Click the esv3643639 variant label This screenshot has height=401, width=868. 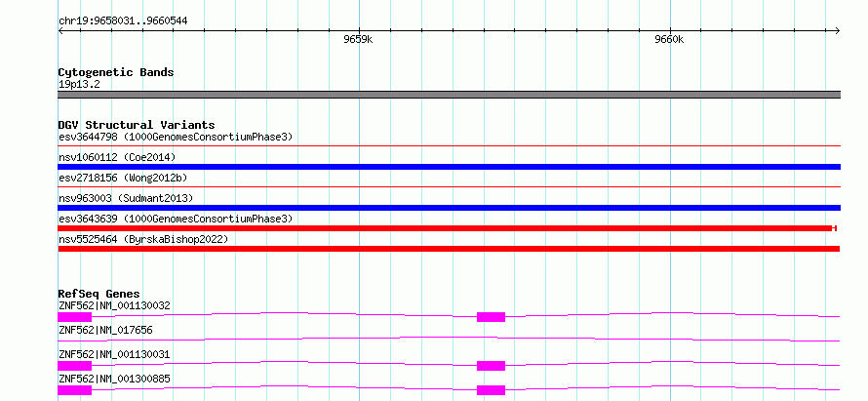pyautogui.click(x=176, y=219)
